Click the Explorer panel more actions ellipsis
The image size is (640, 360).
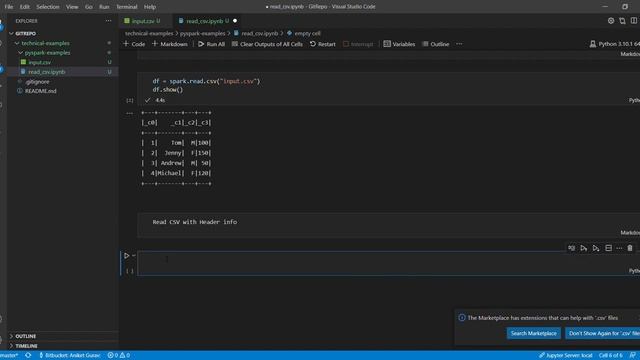click(x=108, y=21)
